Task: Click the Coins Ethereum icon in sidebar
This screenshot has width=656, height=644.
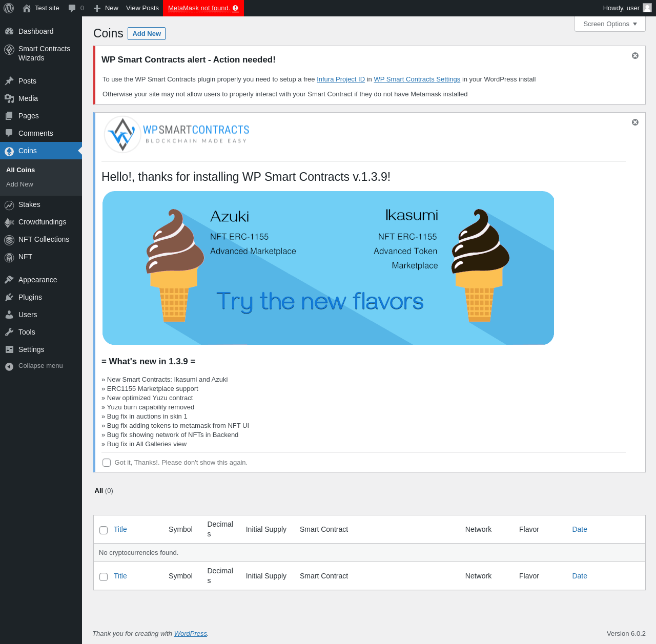Action: [x=9, y=151]
